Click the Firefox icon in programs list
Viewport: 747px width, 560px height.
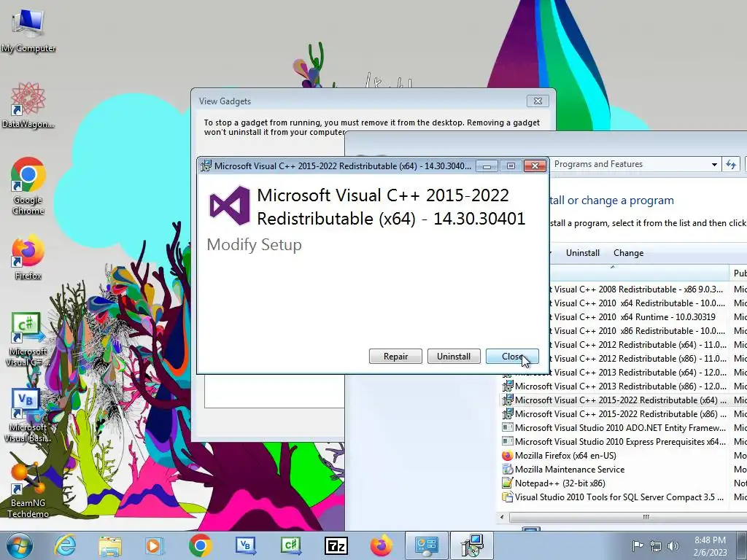508,455
